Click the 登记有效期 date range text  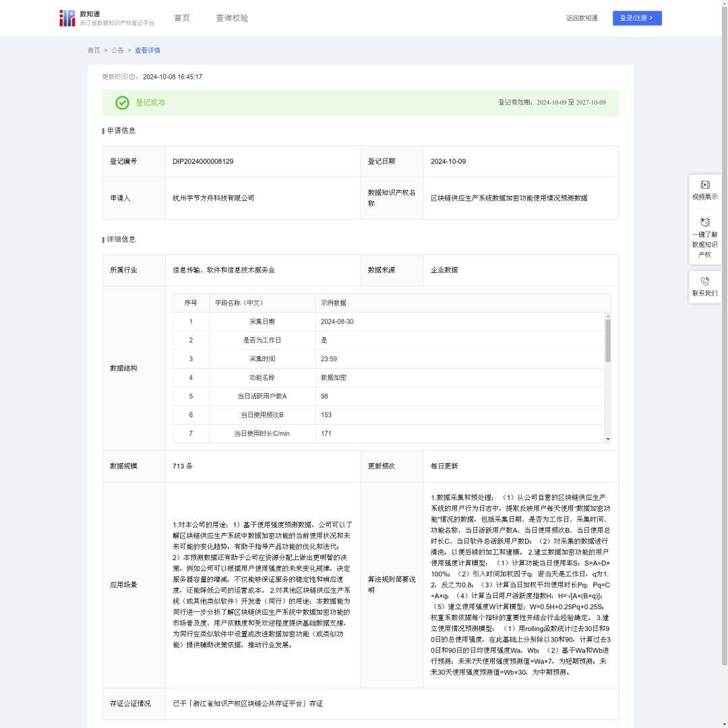(x=551, y=102)
